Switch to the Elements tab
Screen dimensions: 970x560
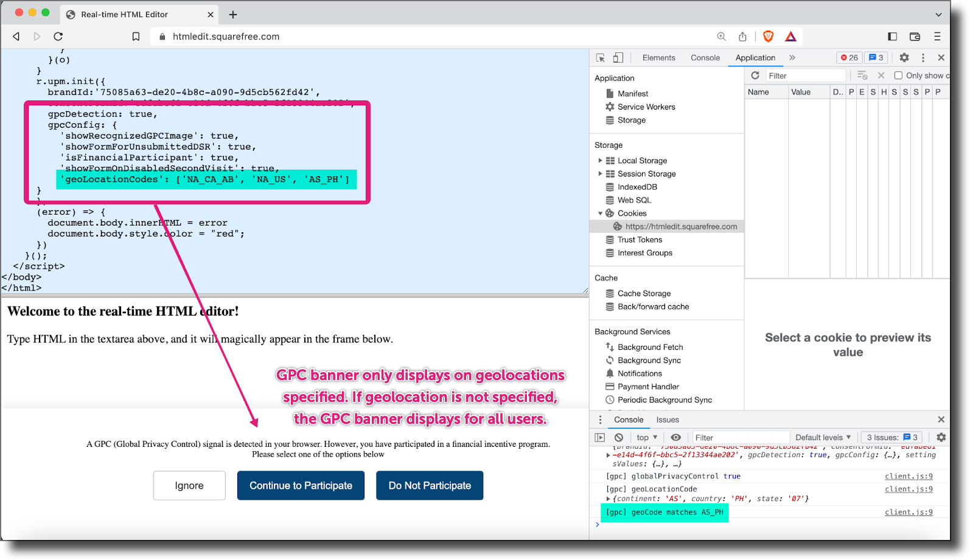658,58
